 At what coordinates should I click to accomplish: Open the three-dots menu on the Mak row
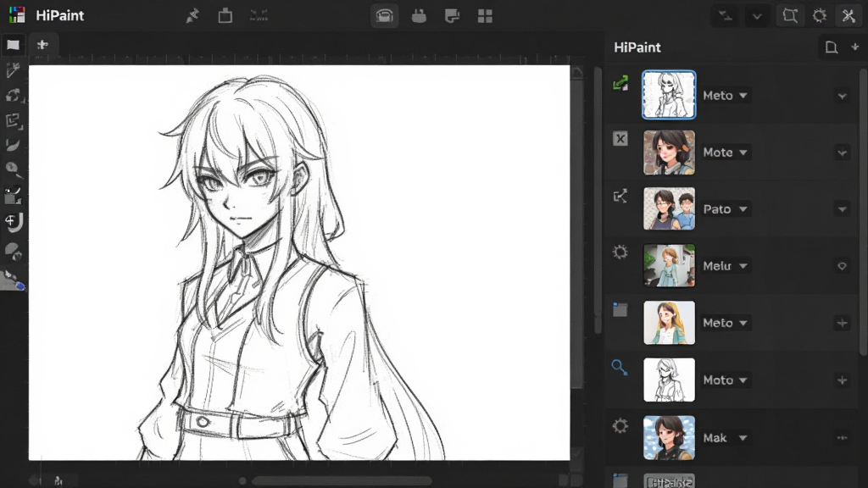[x=842, y=438]
